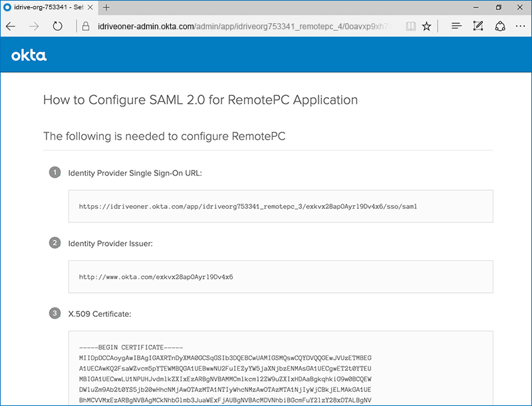The width and height of the screenshot is (532, 406).
Task: Click the Make a Web Note icon
Action: 477,27
